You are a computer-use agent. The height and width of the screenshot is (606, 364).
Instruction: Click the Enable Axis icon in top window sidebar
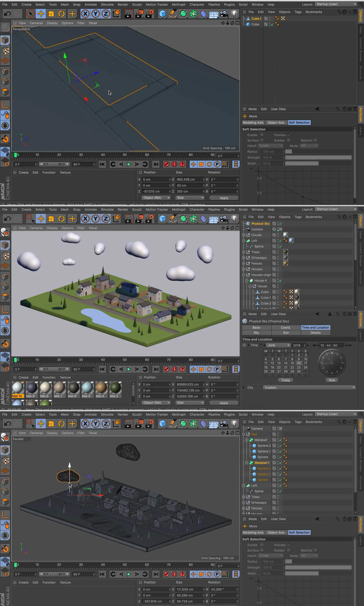click(x=5, y=105)
